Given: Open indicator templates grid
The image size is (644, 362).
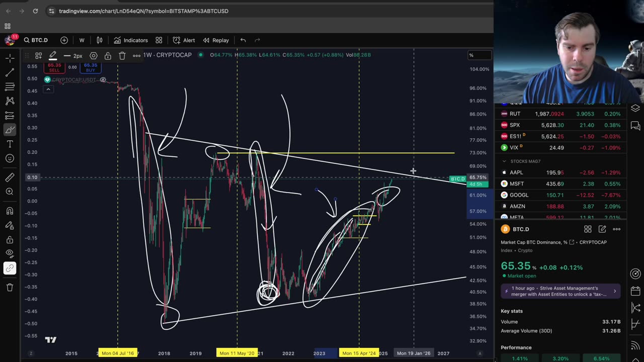Looking at the screenshot, I should point(158,40).
